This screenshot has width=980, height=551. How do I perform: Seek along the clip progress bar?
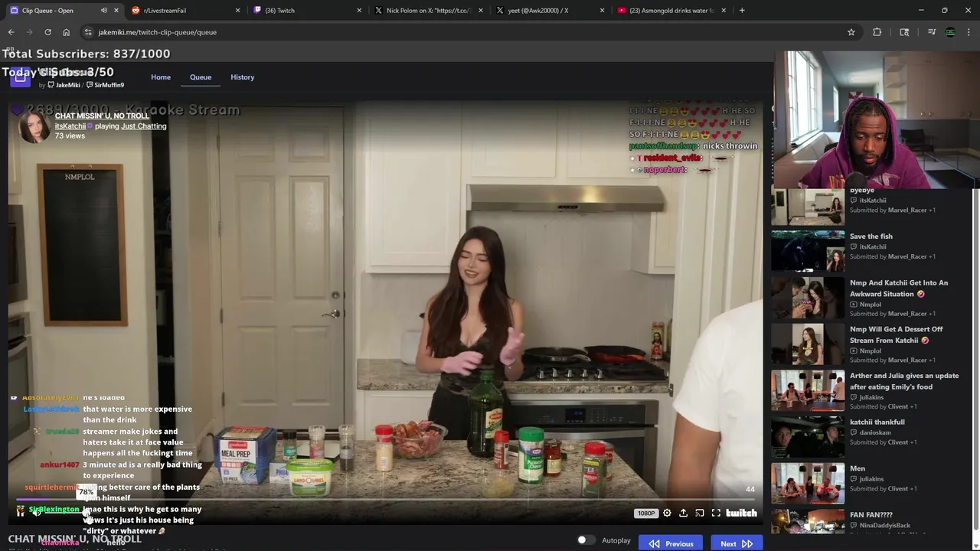[387, 500]
